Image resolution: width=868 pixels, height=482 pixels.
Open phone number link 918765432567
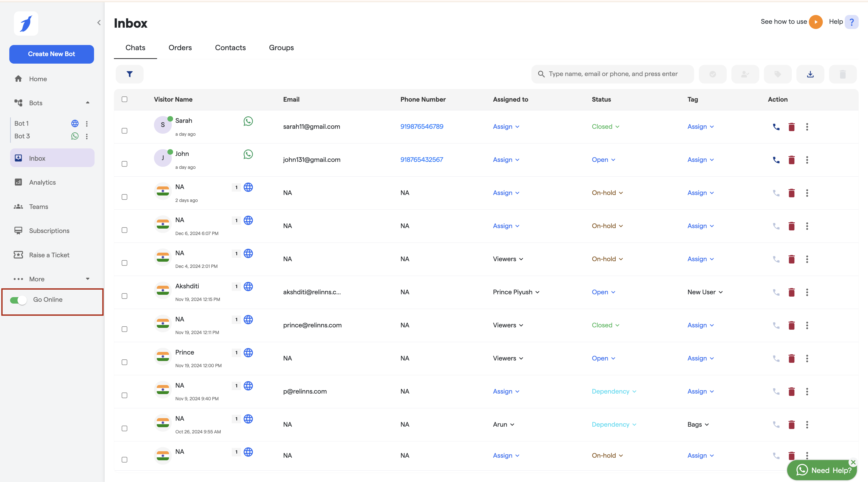[x=422, y=160]
